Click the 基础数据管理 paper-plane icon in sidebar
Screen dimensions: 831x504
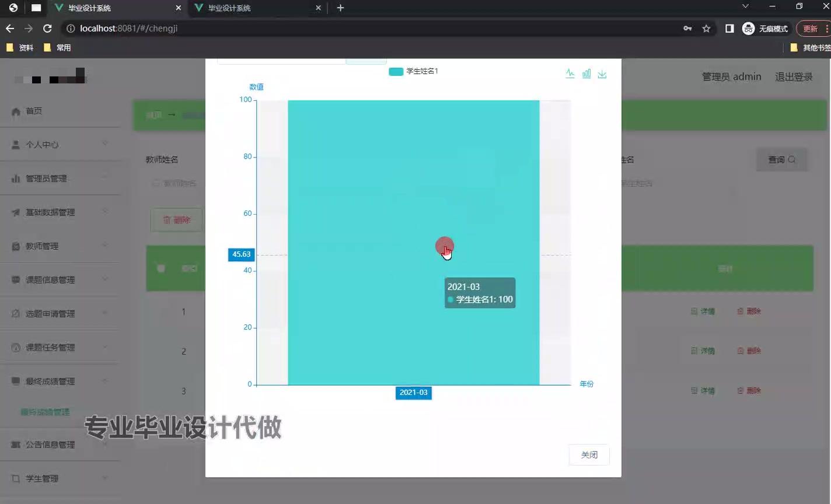(x=16, y=212)
